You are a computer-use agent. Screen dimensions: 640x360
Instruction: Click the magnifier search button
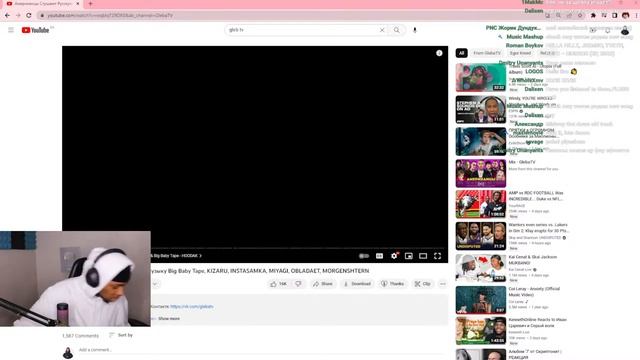click(396, 30)
